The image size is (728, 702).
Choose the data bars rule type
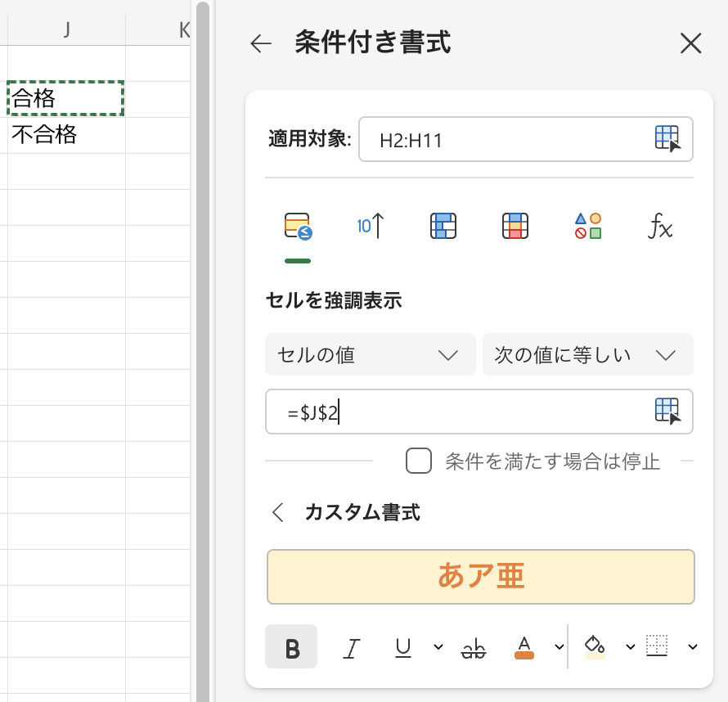tap(443, 226)
